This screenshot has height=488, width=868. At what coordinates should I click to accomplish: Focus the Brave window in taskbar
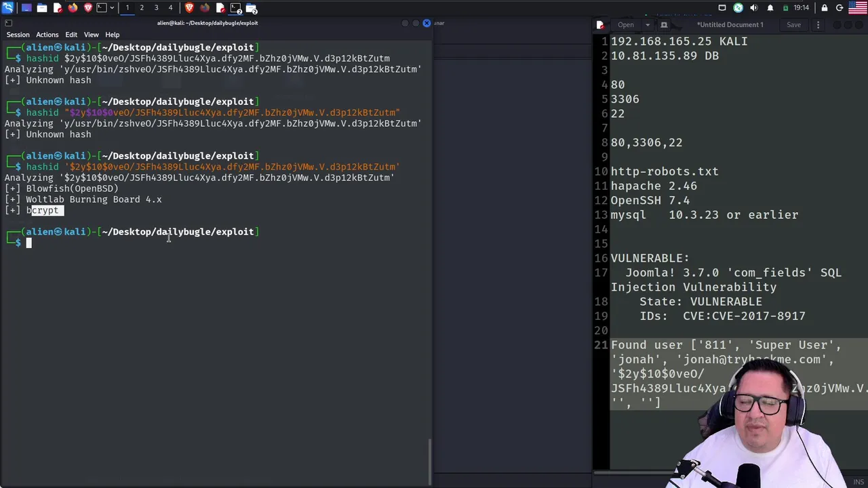189,8
